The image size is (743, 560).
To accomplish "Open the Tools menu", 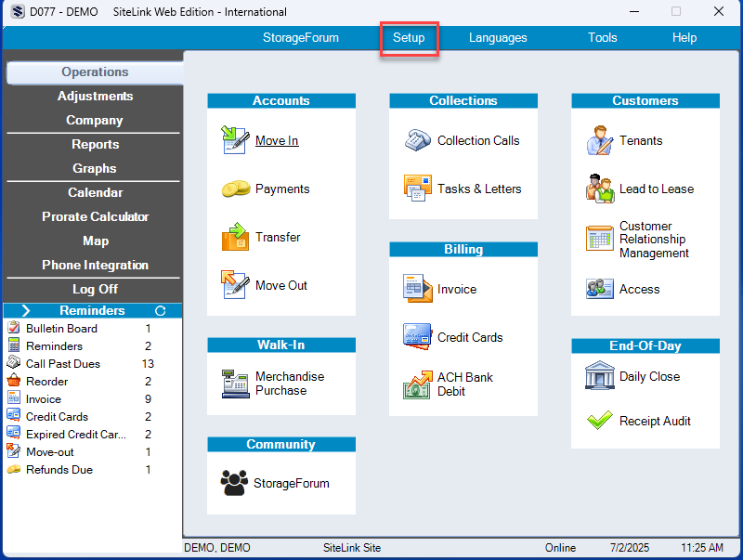I will 603,37.
